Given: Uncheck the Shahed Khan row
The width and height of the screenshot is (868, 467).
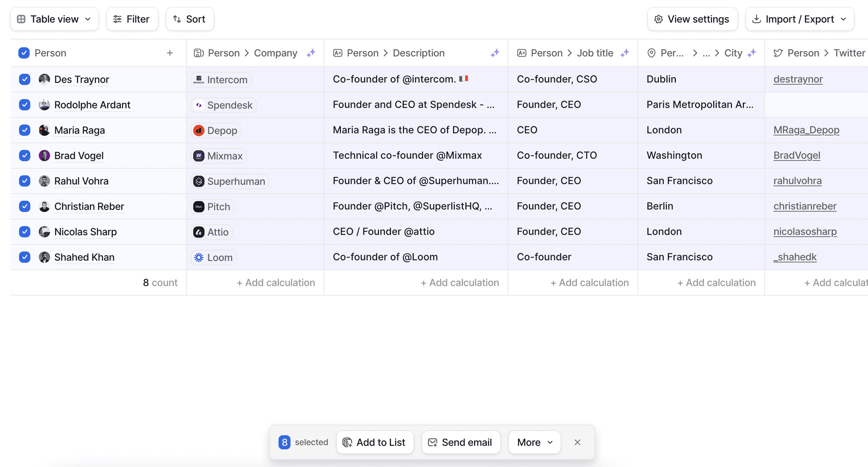Looking at the screenshot, I should pos(25,257).
